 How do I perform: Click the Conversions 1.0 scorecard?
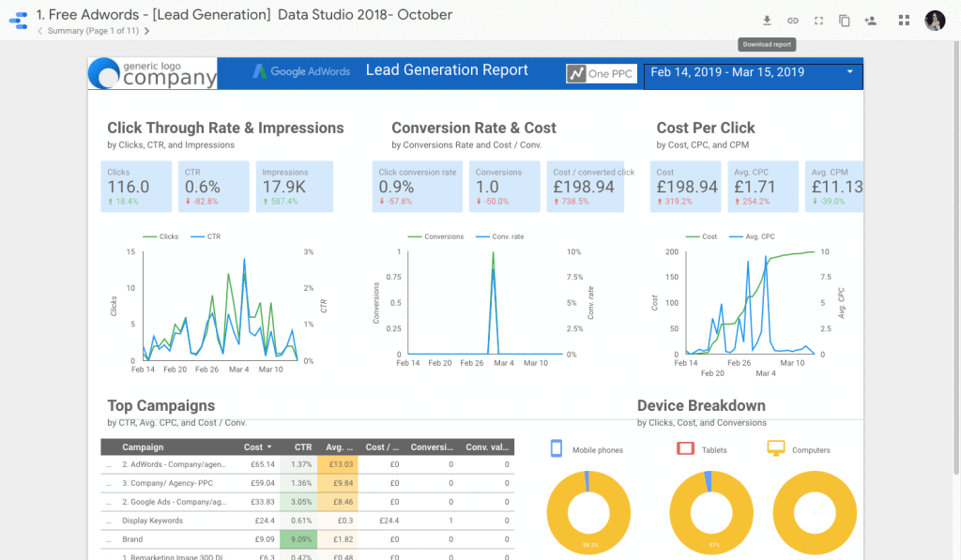(504, 187)
